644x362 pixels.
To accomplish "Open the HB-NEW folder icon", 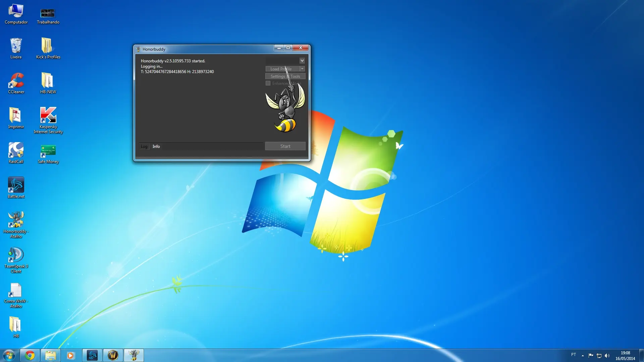I will (48, 83).
